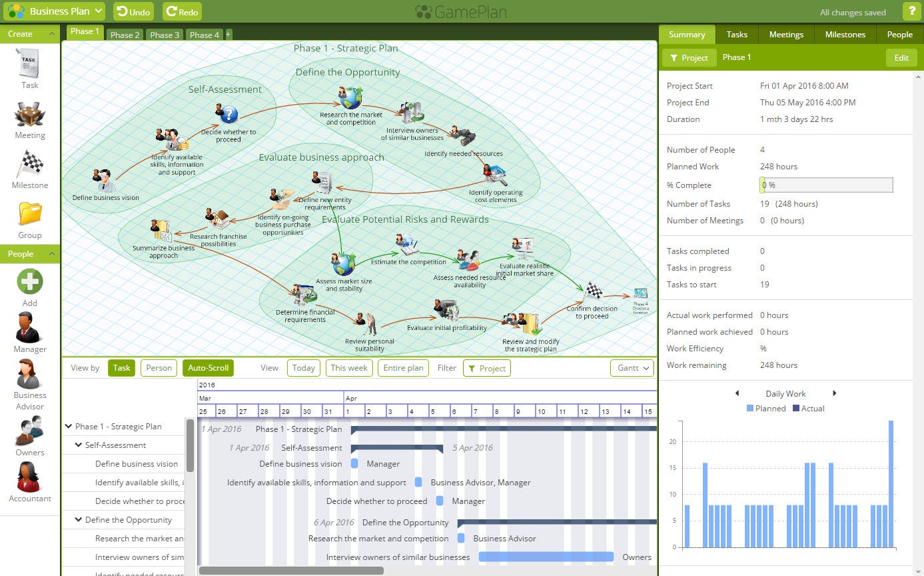
Task: Show the Entire plan timeline
Action: 403,367
